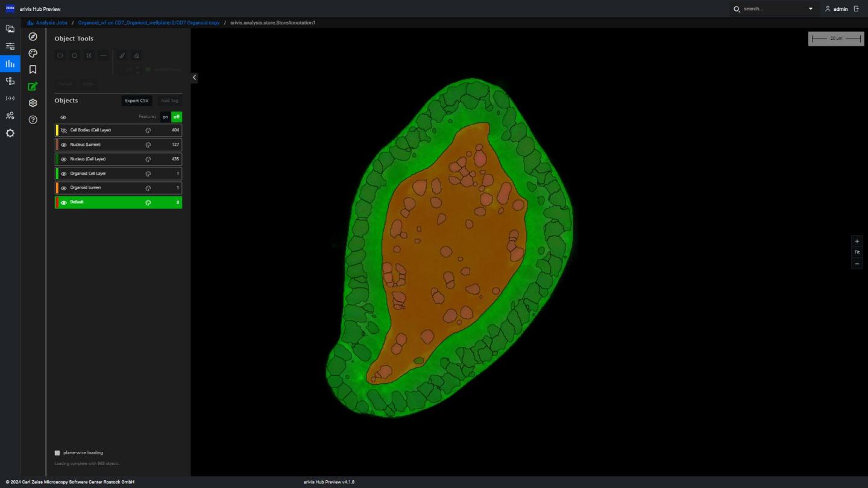Open the help panel
868x488 pixels.
click(33, 119)
